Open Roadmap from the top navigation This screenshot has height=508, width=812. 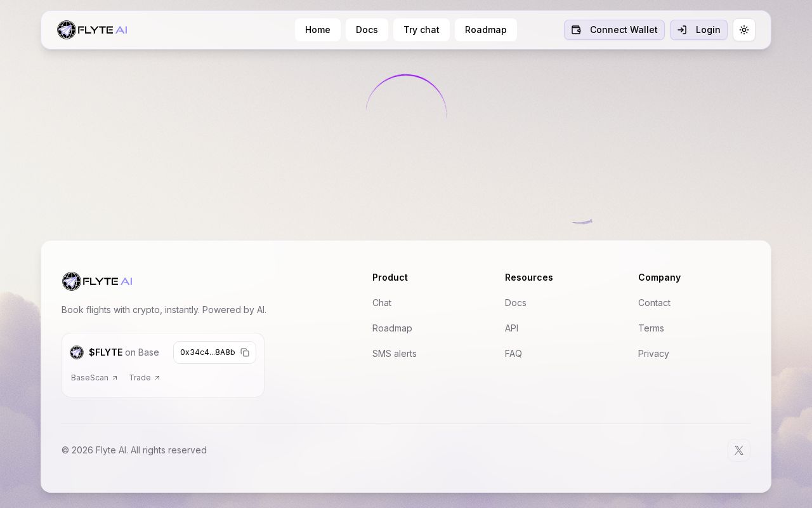click(486, 30)
